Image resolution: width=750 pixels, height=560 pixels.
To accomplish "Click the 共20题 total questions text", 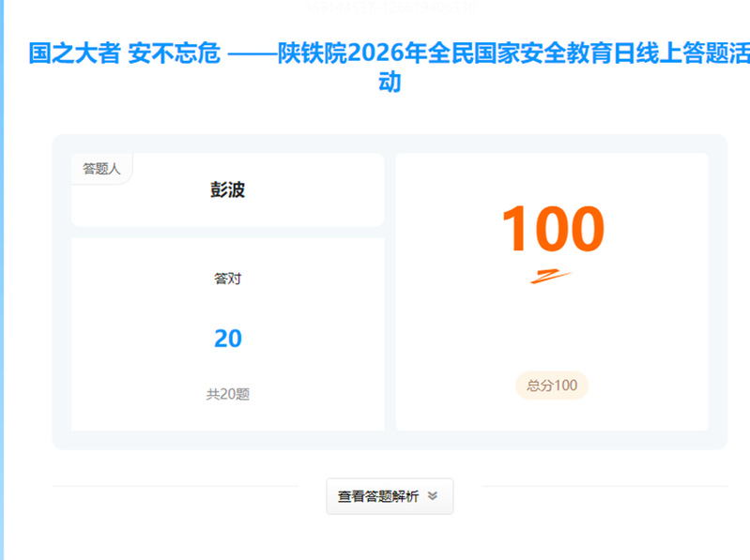I will tap(227, 395).
